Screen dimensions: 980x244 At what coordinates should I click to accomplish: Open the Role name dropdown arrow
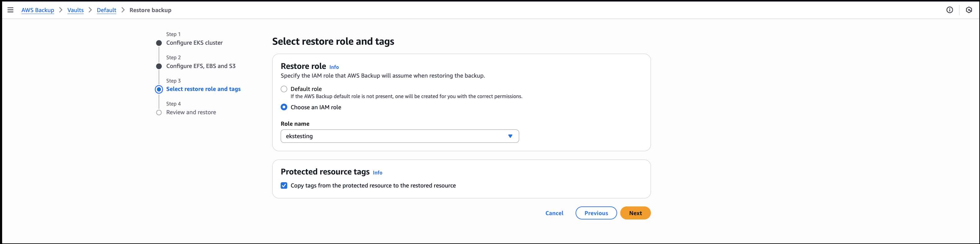[510, 136]
